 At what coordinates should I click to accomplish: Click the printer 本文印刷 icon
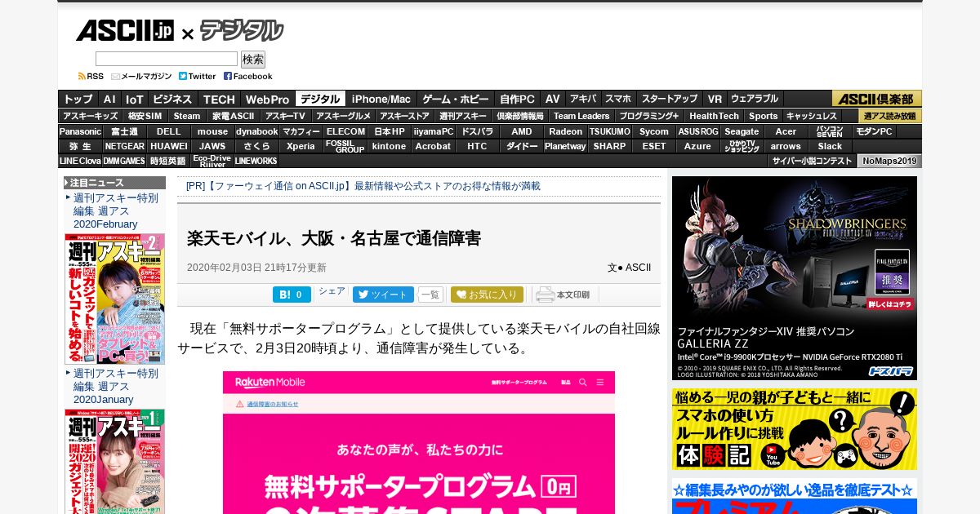pyautogui.click(x=563, y=295)
